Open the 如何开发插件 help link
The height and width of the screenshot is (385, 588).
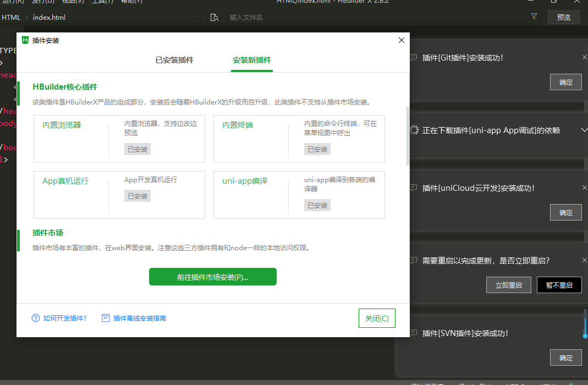coord(65,318)
